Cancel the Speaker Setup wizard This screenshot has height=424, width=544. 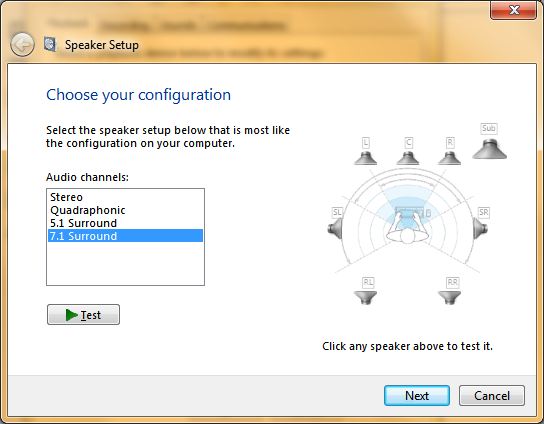[x=492, y=396]
